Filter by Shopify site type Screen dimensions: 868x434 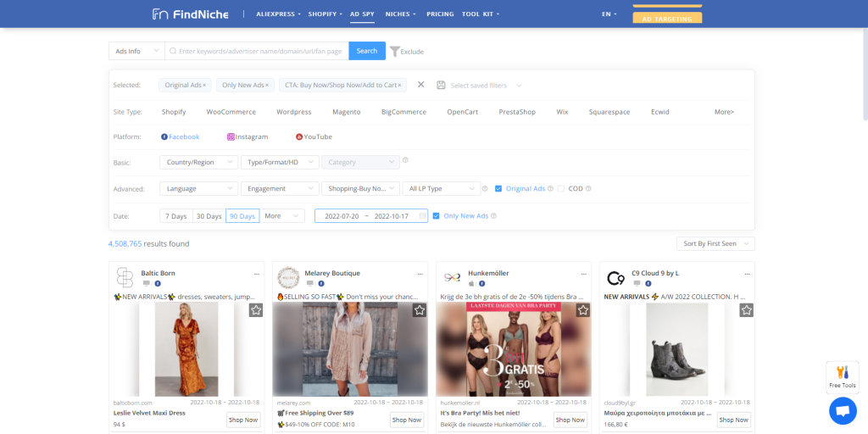point(174,112)
